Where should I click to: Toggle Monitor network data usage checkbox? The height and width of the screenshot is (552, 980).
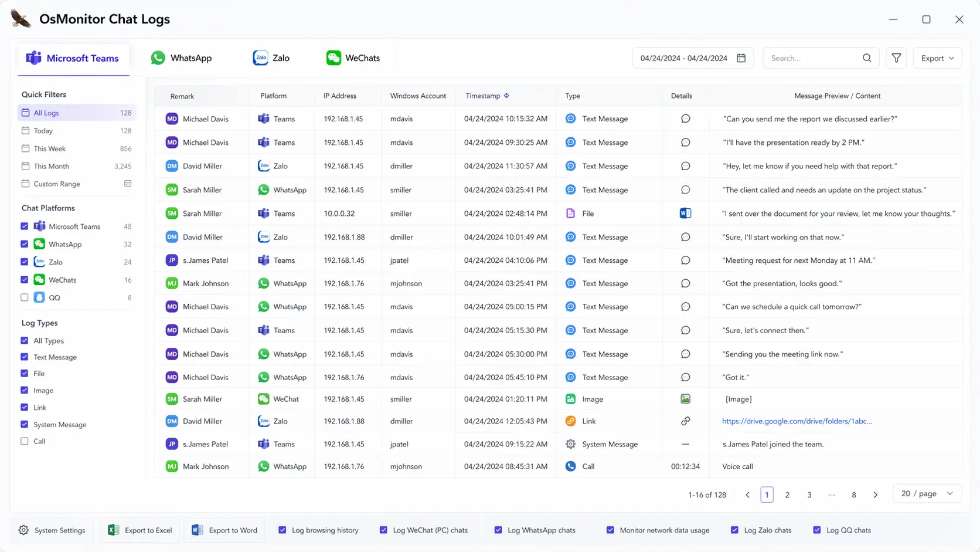610,530
